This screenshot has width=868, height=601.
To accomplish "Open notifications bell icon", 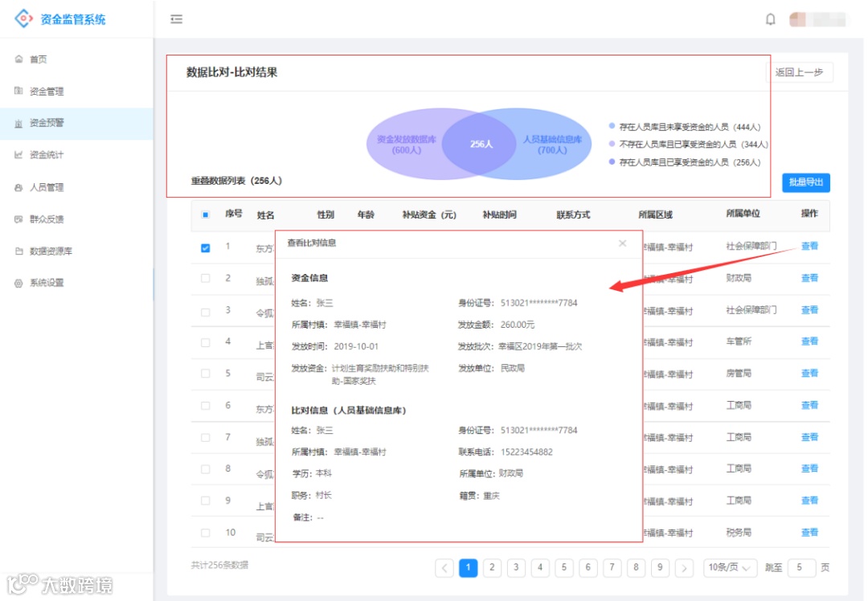I will pos(770,19).
